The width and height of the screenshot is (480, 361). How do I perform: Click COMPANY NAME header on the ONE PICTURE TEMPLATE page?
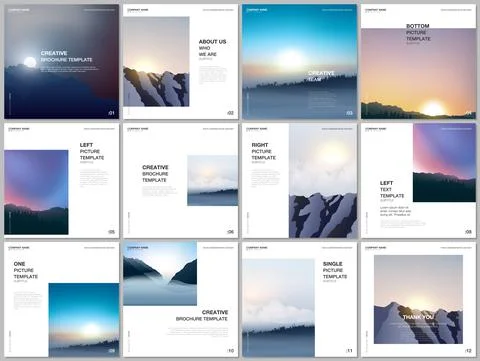coord(19,248)
